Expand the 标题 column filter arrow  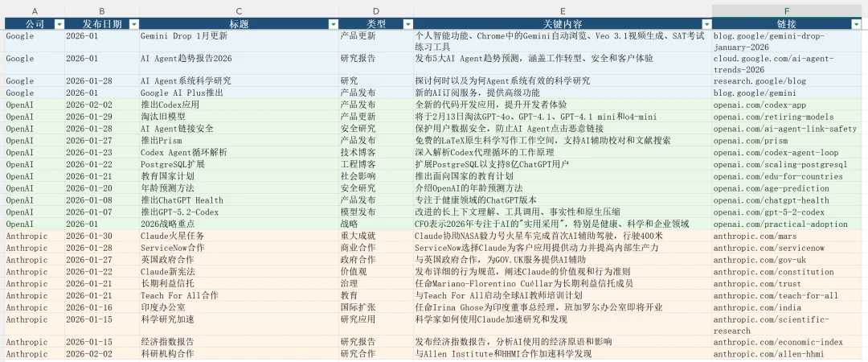click(x=334, y=24)
